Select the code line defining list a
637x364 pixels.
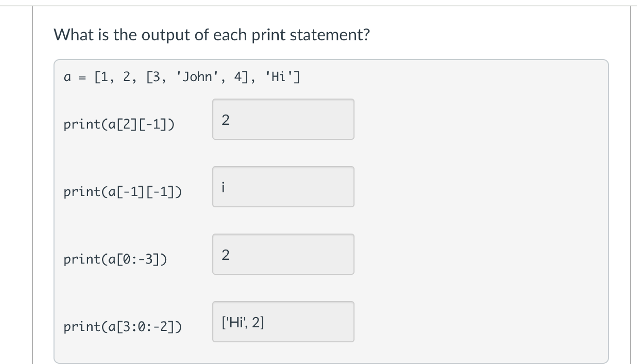pos(180,77)
